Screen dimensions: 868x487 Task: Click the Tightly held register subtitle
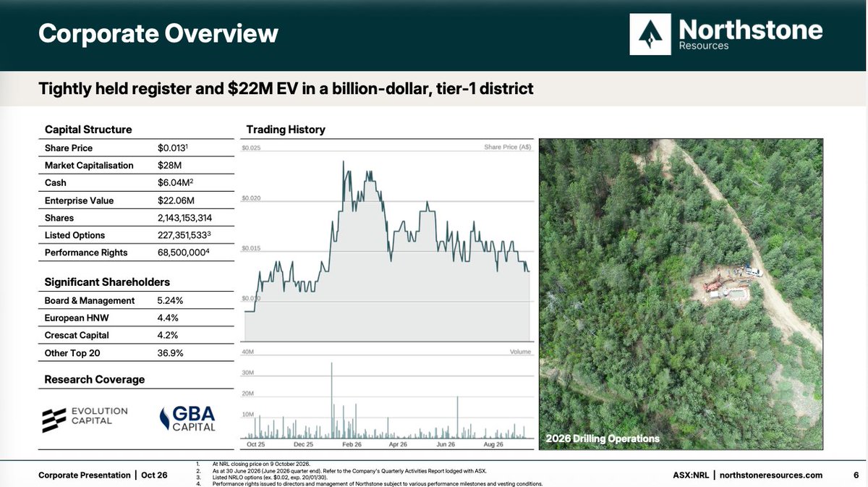(286, 89)
